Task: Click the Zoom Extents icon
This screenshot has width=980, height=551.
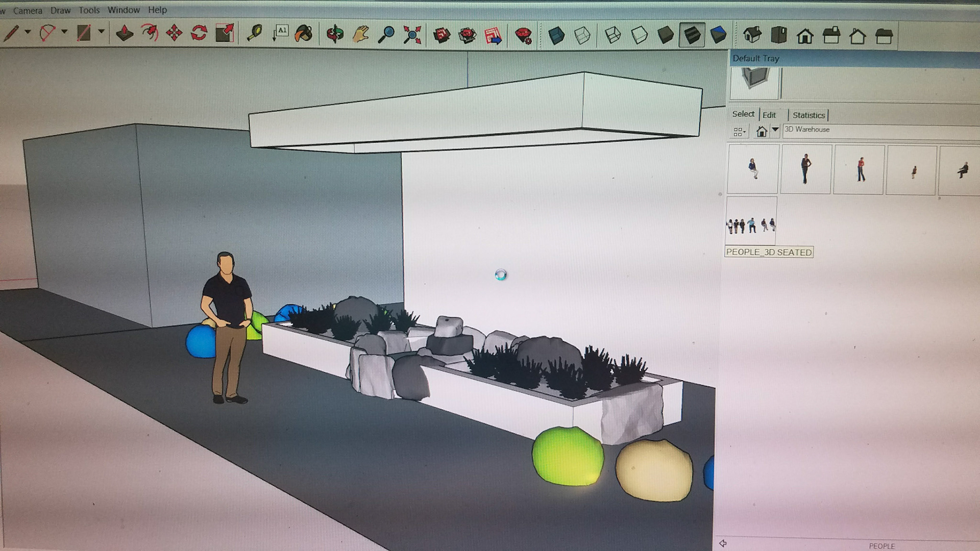Action: (x=412, y=35)
